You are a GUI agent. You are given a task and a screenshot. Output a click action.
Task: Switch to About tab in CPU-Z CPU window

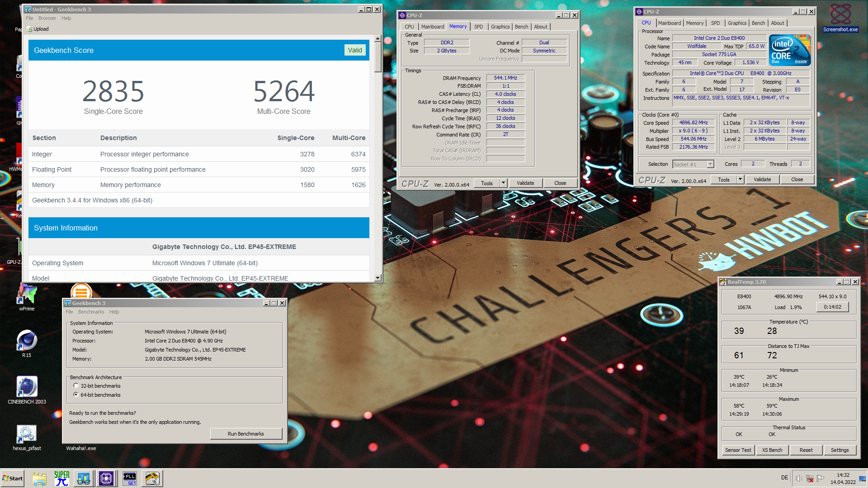778,23
